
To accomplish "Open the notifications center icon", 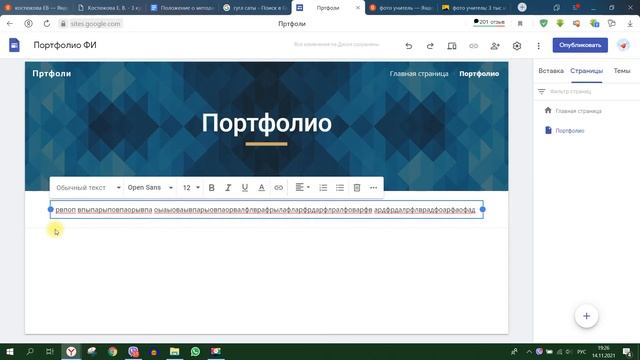I will point(627,351).
